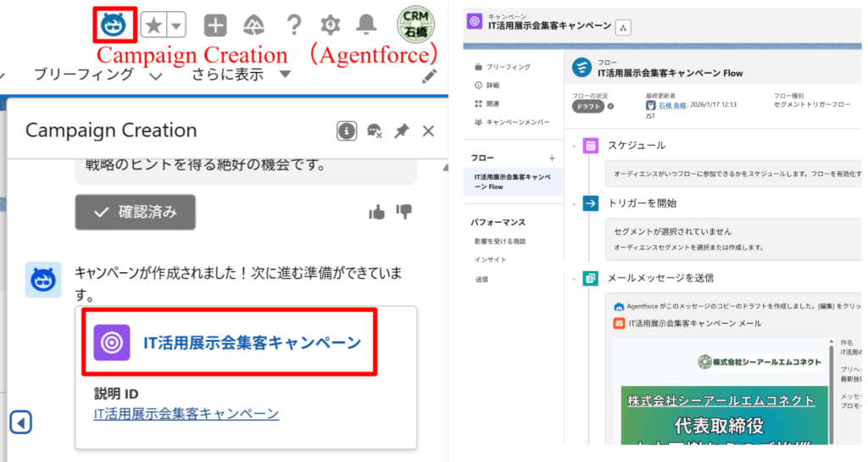
Task: Collapse the トリガーを開始 section chevron
Action: click(574, 203)
